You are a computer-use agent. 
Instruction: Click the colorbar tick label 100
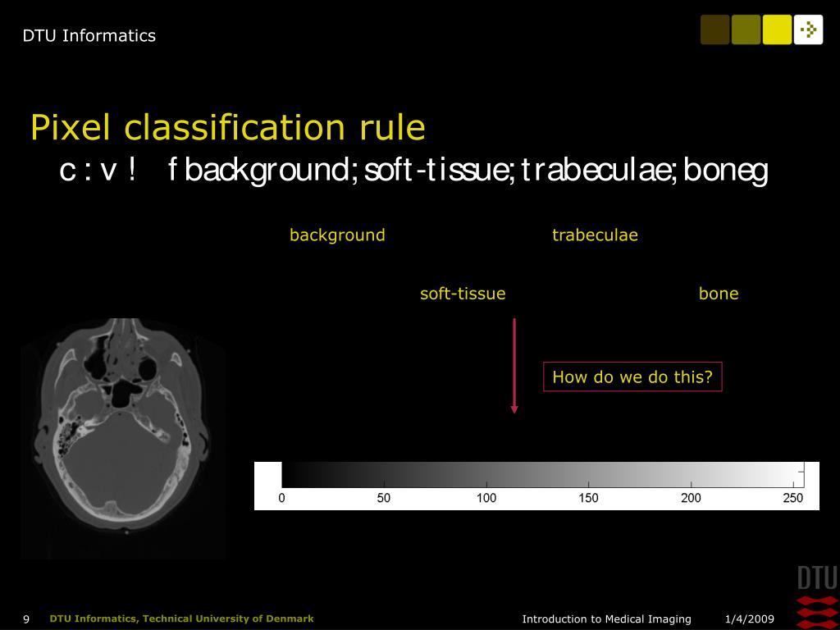486,498
